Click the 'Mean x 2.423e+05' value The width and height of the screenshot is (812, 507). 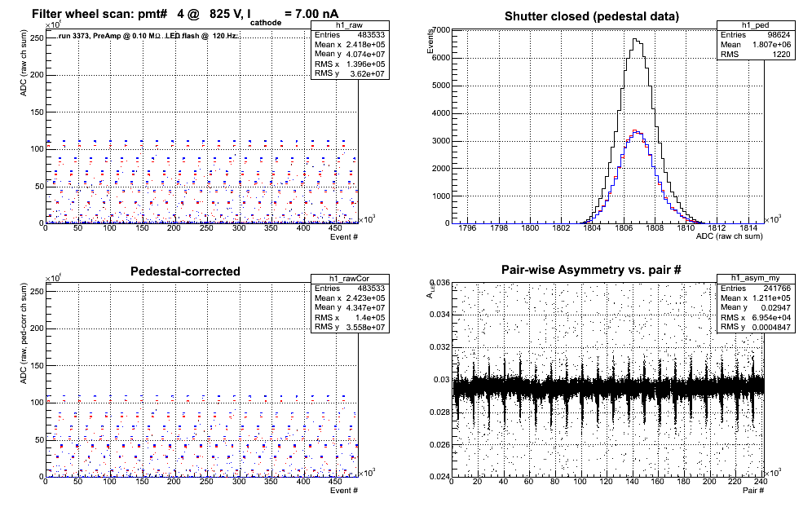pos(350,298)
